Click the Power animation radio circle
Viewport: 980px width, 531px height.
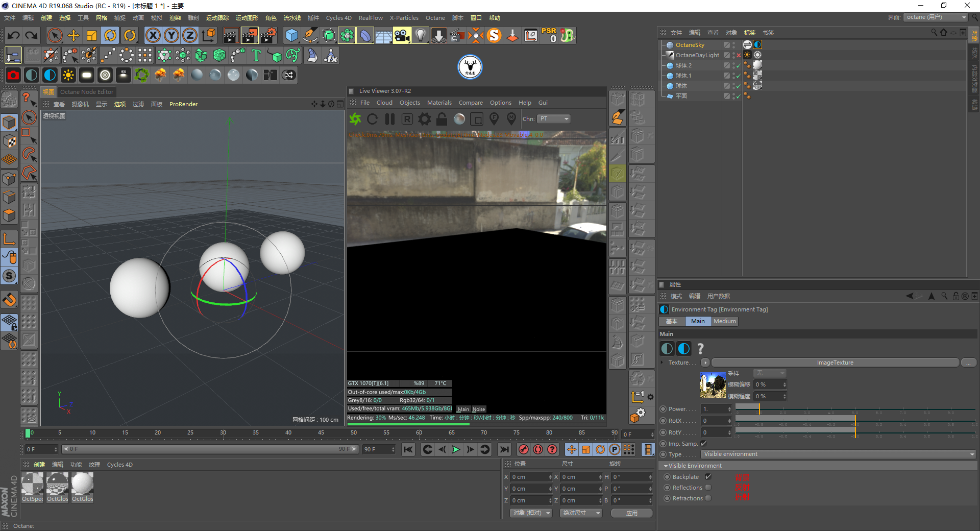pyautogui.click(x=663, y=409)
